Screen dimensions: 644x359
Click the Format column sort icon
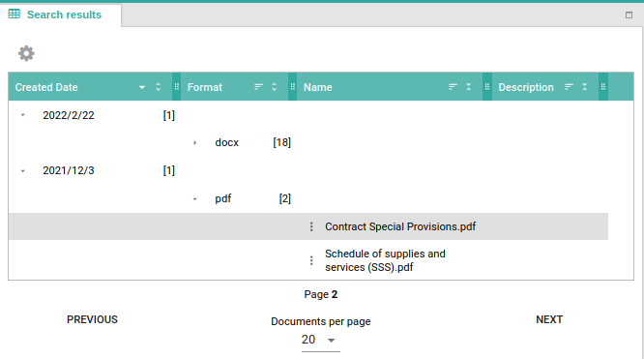point(258,87)
